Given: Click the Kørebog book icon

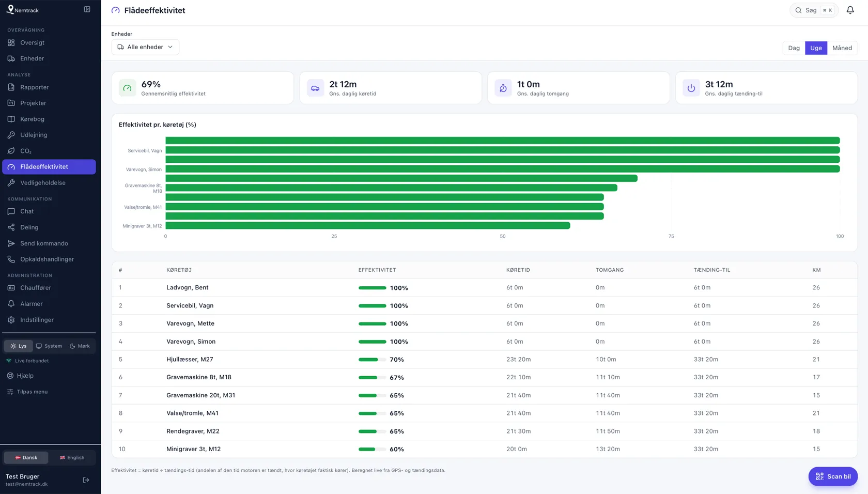Looking at the screenshot, I should point(11,119).
